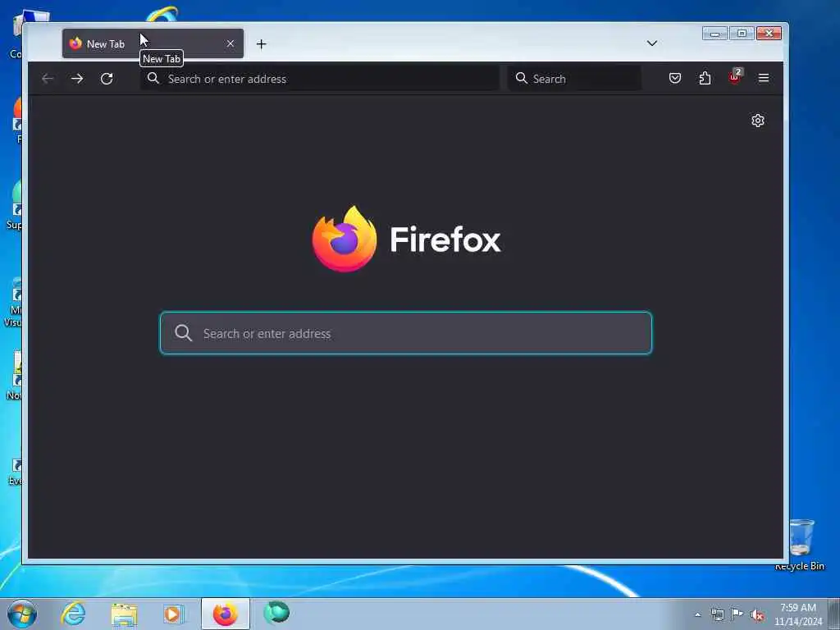Open the Extensions puzzle icon

coord(705,78)
